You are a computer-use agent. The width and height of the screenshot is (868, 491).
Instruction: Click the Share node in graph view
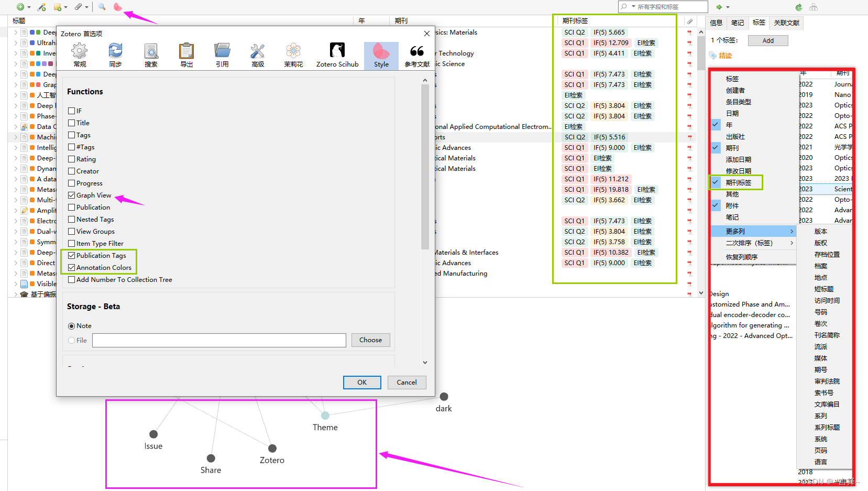[x=211, y=458]
